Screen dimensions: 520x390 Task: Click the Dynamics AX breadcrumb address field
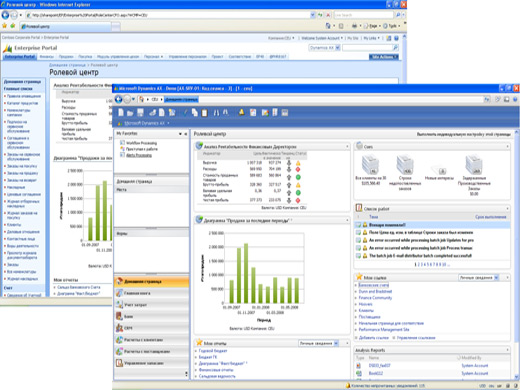coord(310,99)
